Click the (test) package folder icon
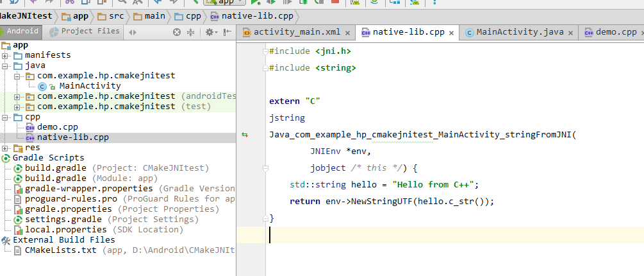The height and width of the screenshot is (276, 644). [30, 107]
